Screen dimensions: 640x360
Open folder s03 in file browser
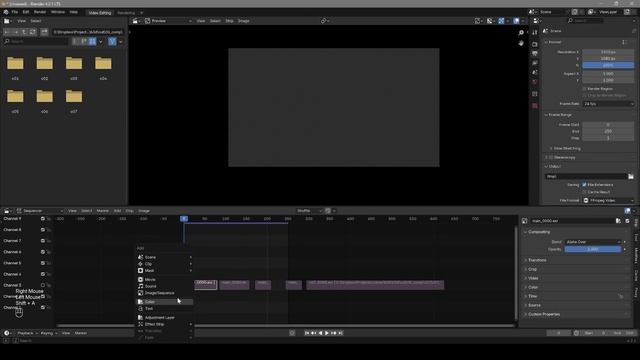(x=74, y=67)
